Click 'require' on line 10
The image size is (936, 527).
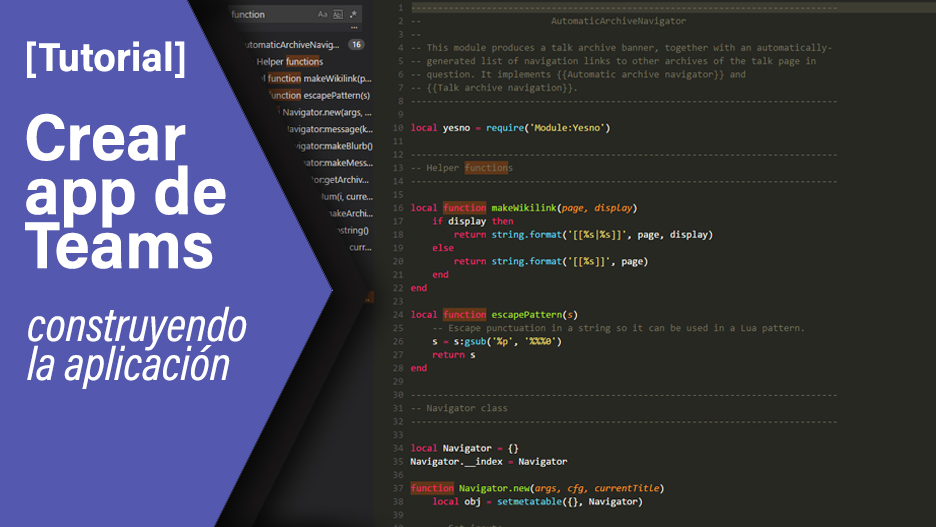[x=505, y=128]
